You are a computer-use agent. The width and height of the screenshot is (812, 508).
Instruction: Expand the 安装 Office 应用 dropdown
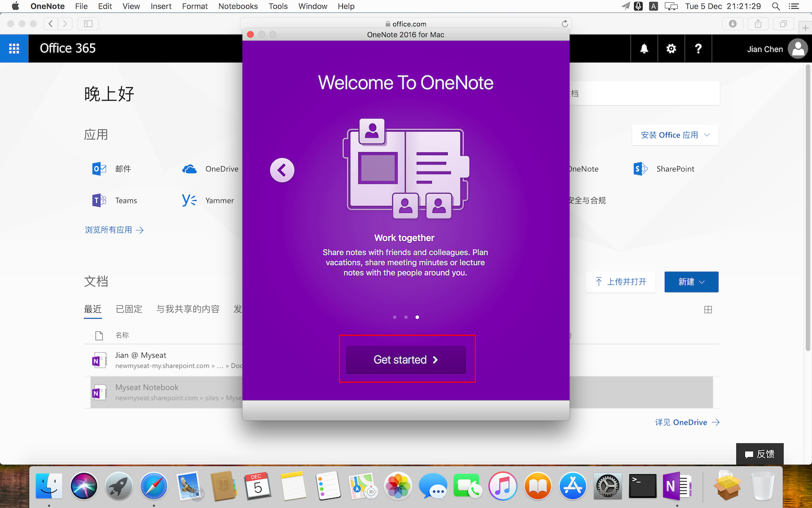675,135
